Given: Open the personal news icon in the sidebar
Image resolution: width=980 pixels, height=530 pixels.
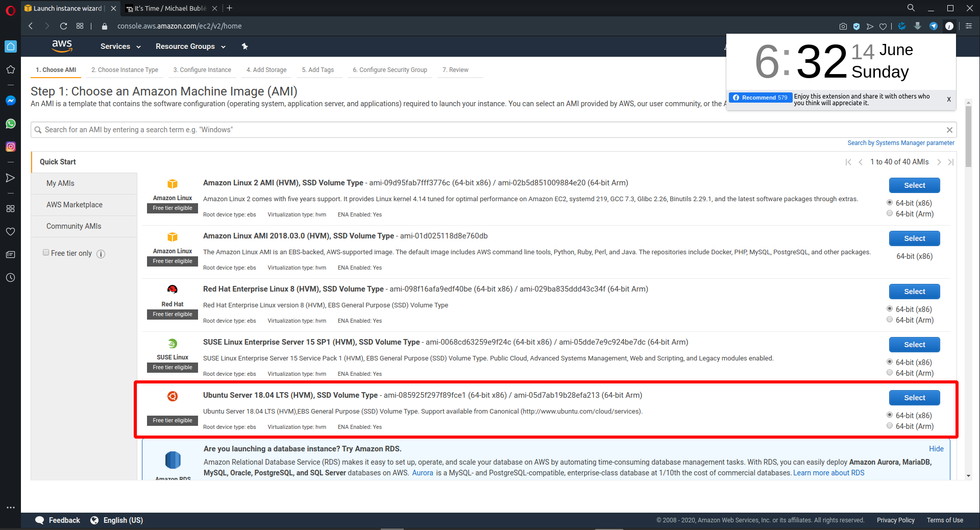Looking at the screenshot, I should (x=10, y=254).
